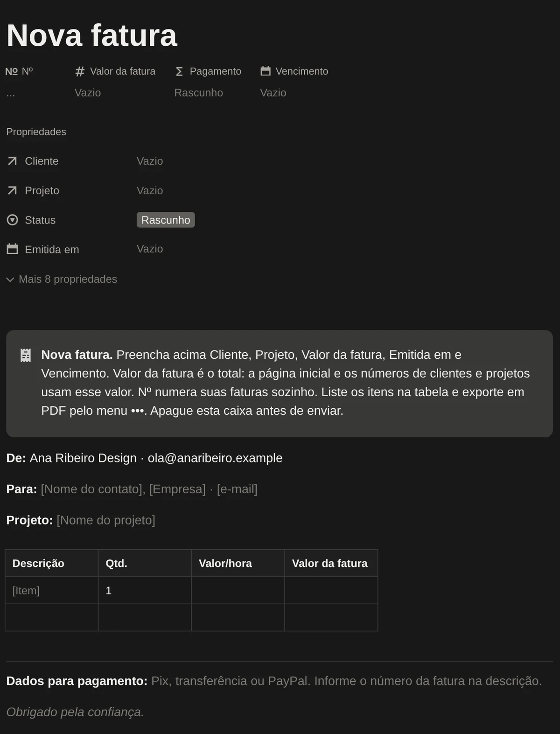560x734 pixels.
Task: Click the Emitida em property label
Action: pos(52,250)
